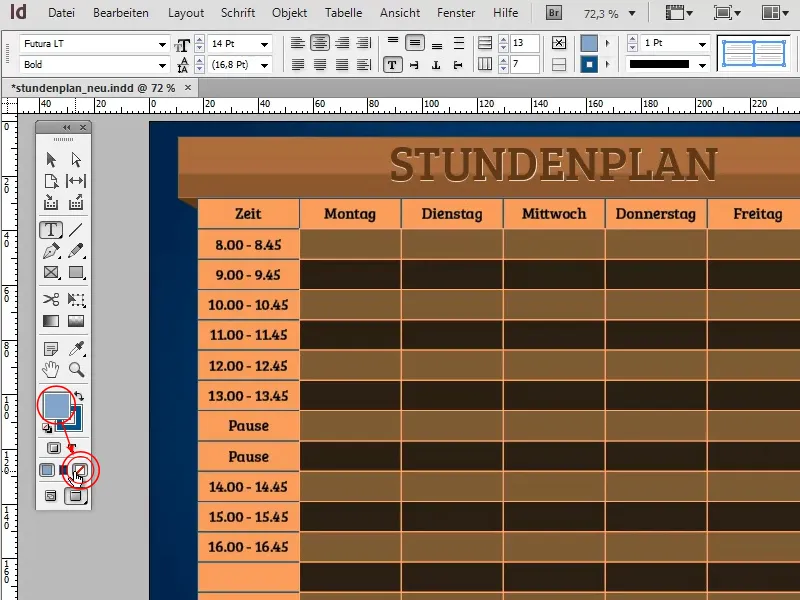
Task: Select the black arrow Selection tool
Action: coord(51,160)
